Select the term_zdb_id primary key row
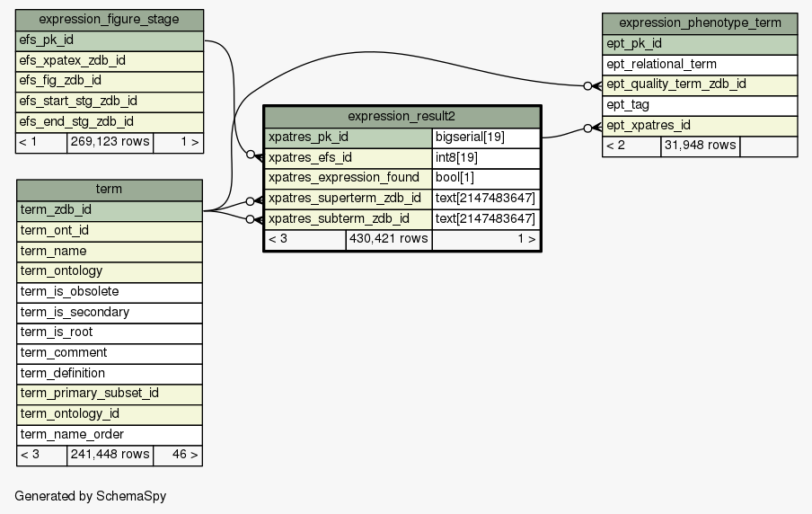812x514 pixels. point(110,210)
